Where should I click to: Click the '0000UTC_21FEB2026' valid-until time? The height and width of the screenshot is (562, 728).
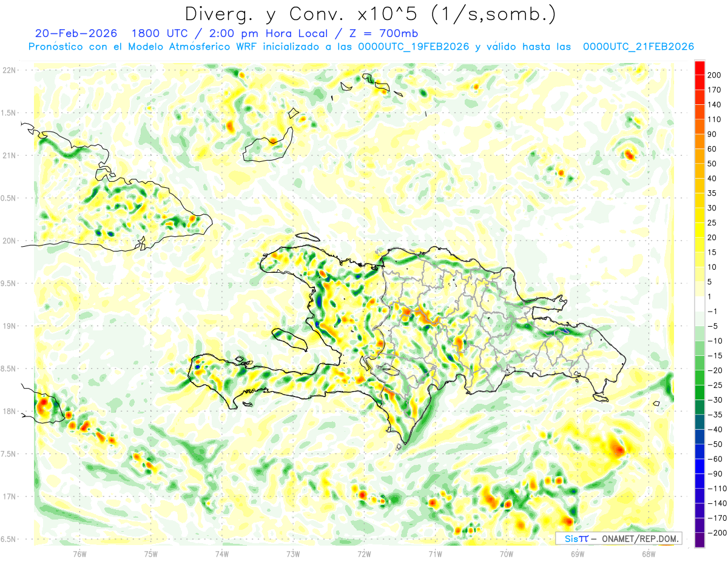coord(638,47)
